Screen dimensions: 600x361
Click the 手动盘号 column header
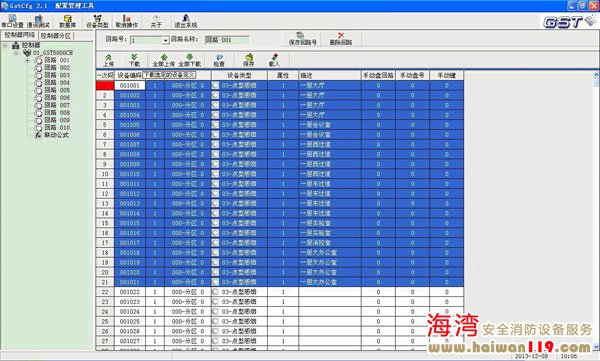pyautogui.click(x=412, y=75)
